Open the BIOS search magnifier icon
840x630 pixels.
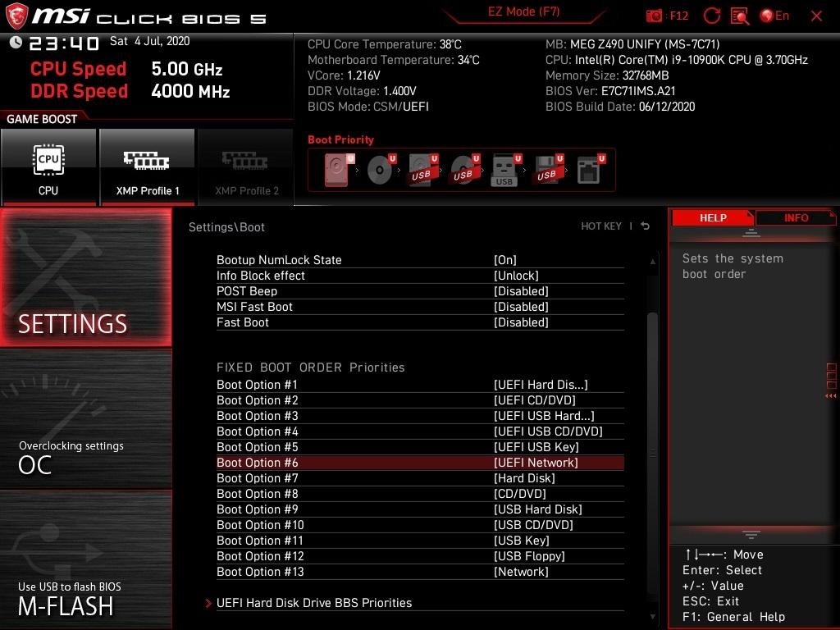pos(740,16)
